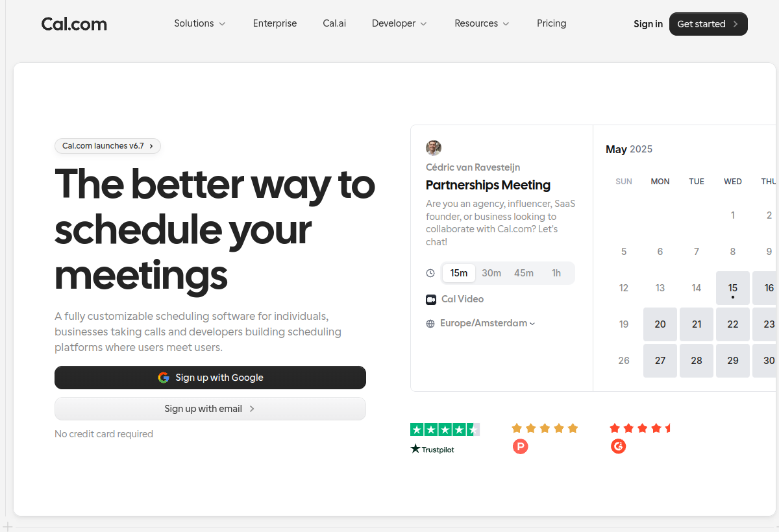Viewport: 779px width, 532px height.
Task: Select the 45m duration option
Action: coord(524,273)
